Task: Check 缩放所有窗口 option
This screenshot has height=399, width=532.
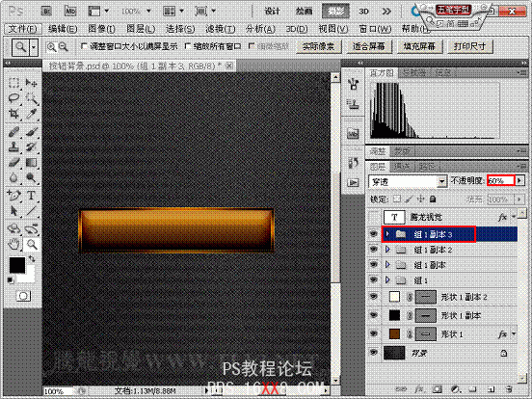Action: (187, 46)
